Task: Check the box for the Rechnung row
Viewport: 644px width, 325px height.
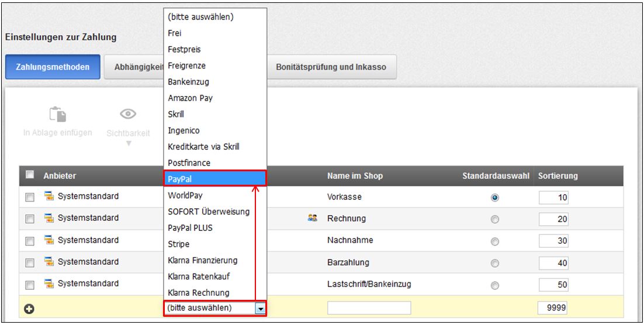Action: tap(30, 219)
